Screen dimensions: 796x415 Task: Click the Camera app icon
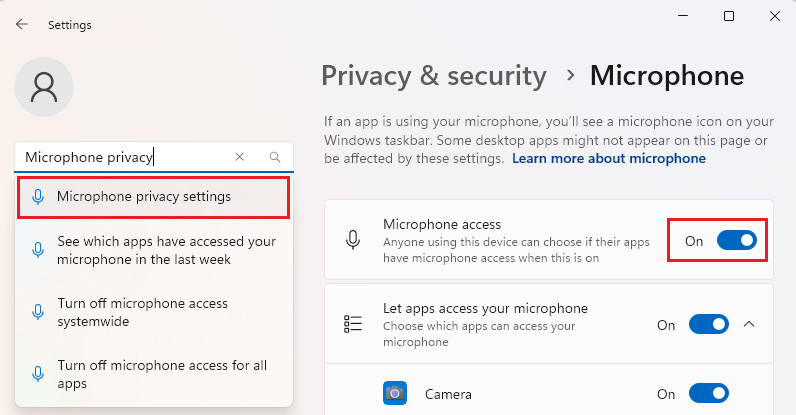pyautogui.click(x=395, y=393)
